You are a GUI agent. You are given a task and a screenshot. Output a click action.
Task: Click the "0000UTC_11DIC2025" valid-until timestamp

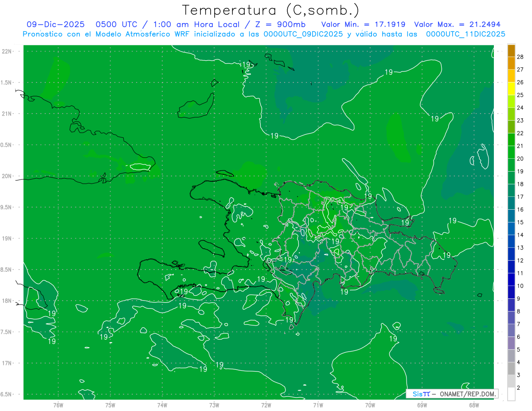(465, 34)
